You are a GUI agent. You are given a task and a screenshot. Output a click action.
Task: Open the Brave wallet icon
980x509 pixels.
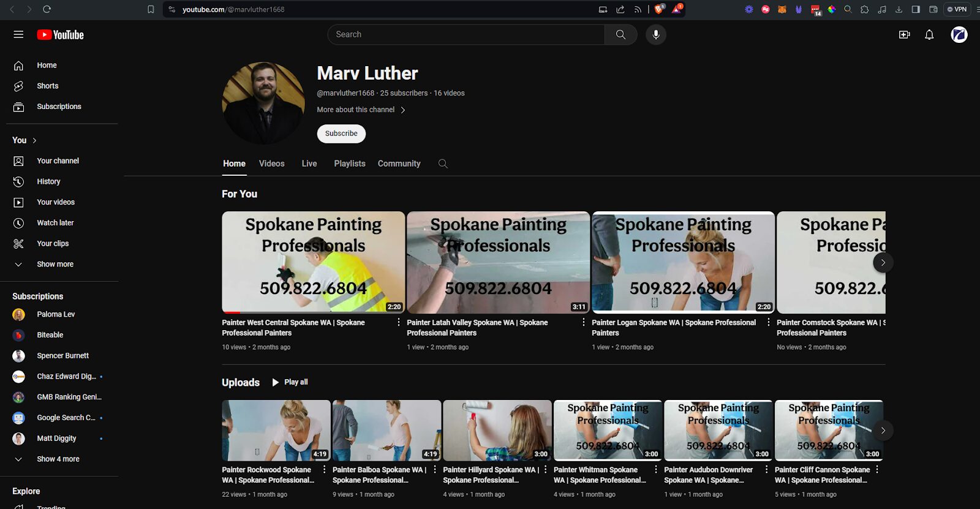933,9
